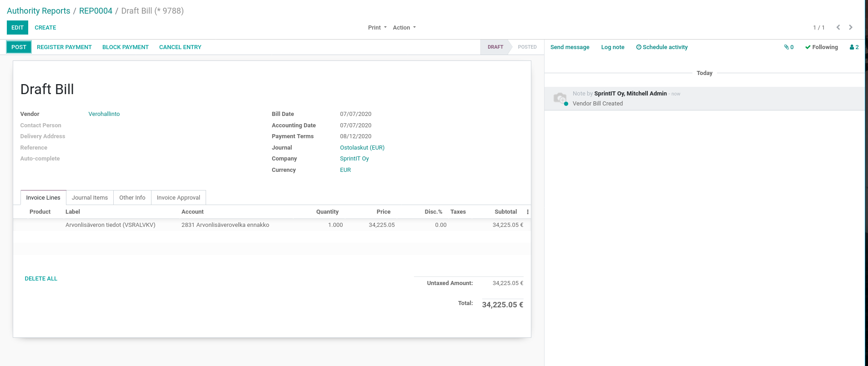
Task: Click the next record arrow icon
Action: tap(851, 27)
